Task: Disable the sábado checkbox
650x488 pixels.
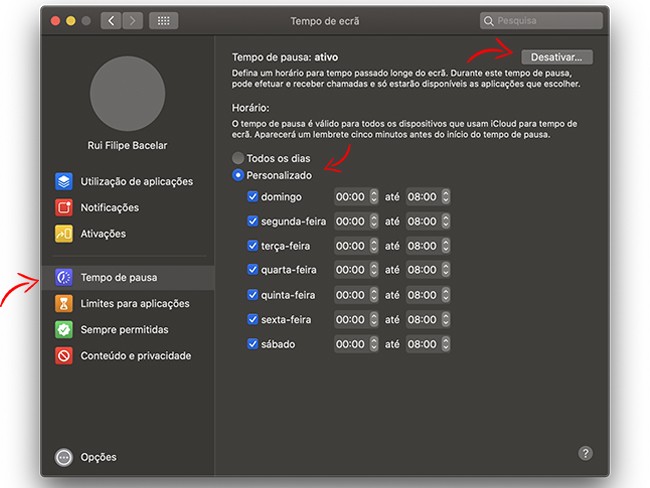Action: [x=253, y=344]
